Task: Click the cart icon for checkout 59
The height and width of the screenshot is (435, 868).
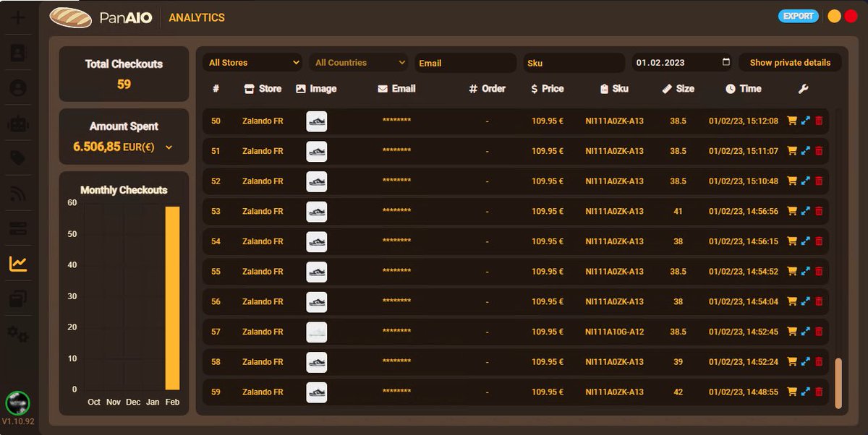Action: pyautogui.click(x=792, y=392)
